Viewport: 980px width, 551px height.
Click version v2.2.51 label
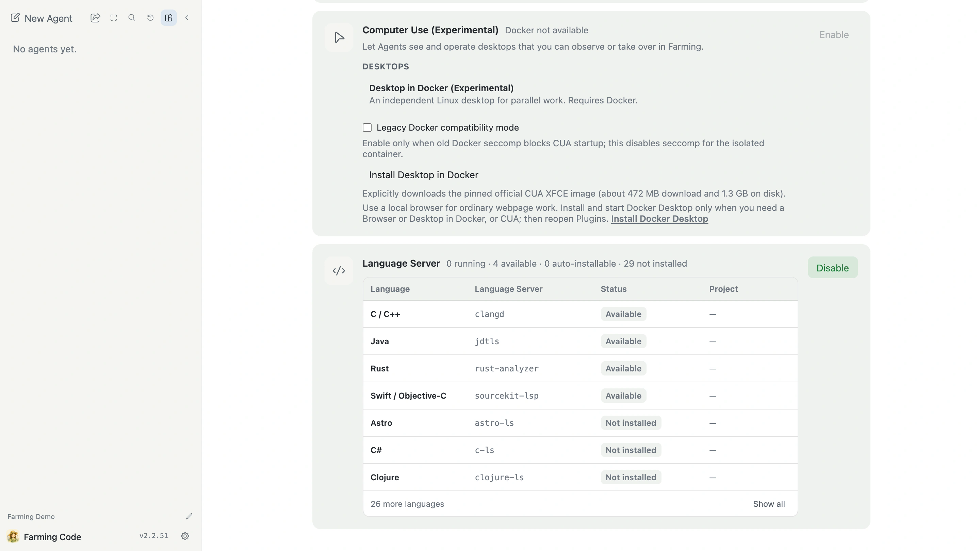153,536
